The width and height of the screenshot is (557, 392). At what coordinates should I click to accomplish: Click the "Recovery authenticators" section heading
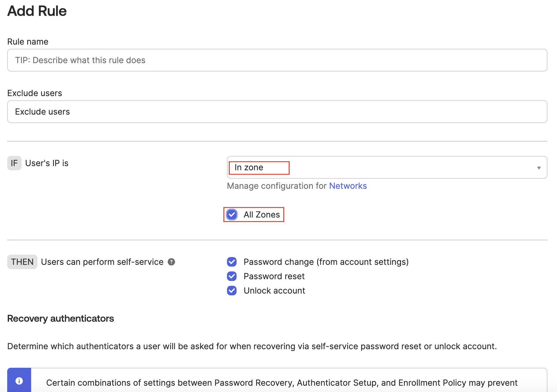pyautogui.click(x=60, y=318)
